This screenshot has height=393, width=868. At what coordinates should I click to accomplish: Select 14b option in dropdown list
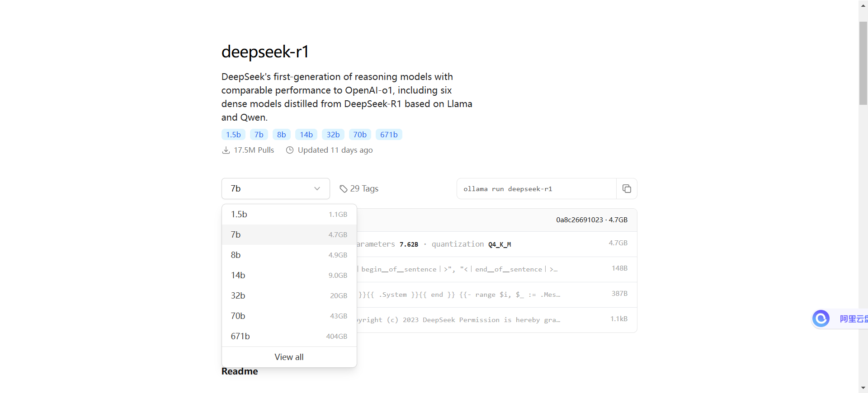pos(289,276)
